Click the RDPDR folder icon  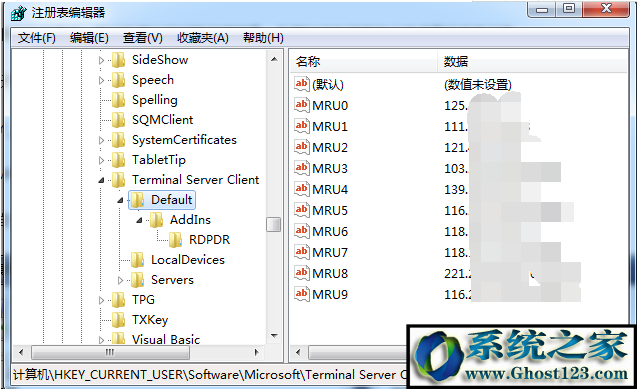(x=176, y=240)
